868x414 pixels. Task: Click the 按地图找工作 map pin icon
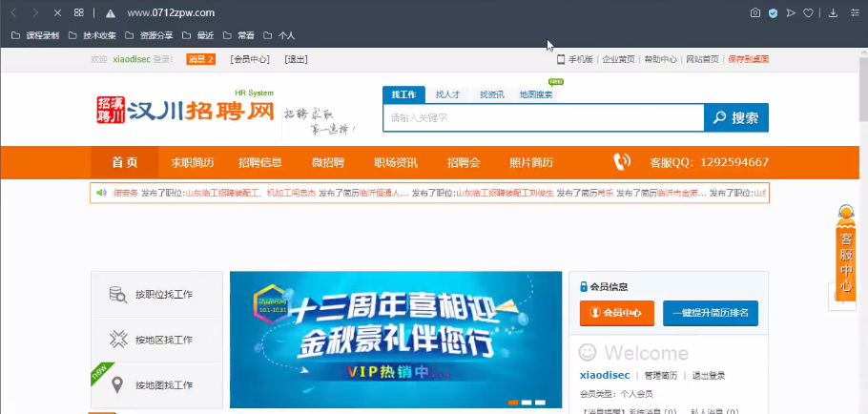pyautogui.click(x=118, y=385)
